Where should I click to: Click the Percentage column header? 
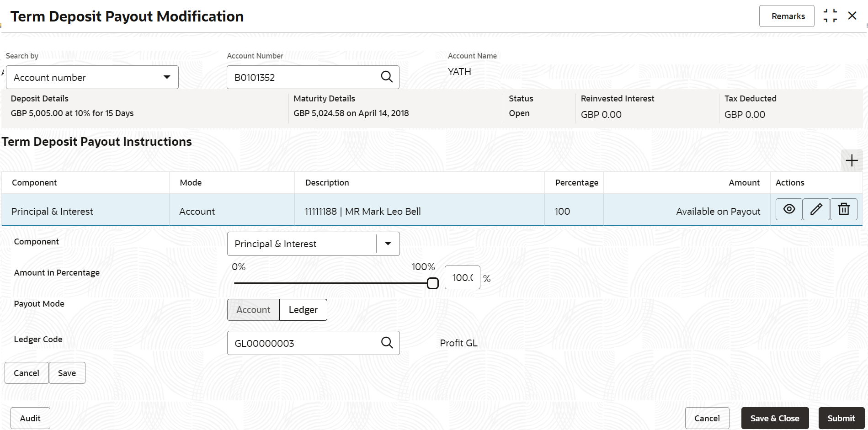[x=576, y=183]
